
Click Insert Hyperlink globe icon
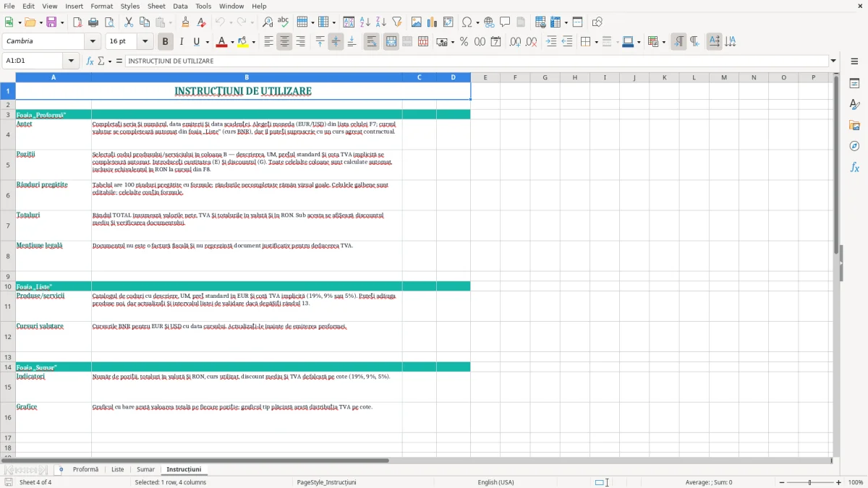tap(490, 22)
